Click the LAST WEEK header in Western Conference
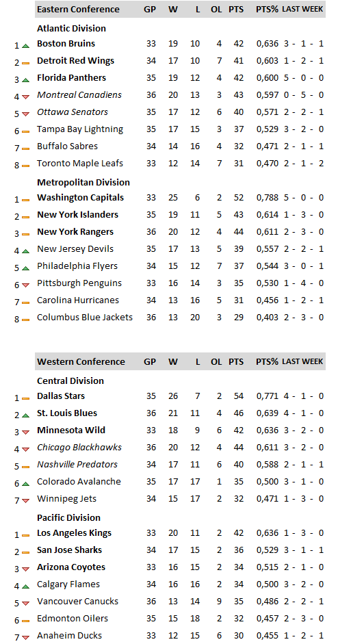 302,361
